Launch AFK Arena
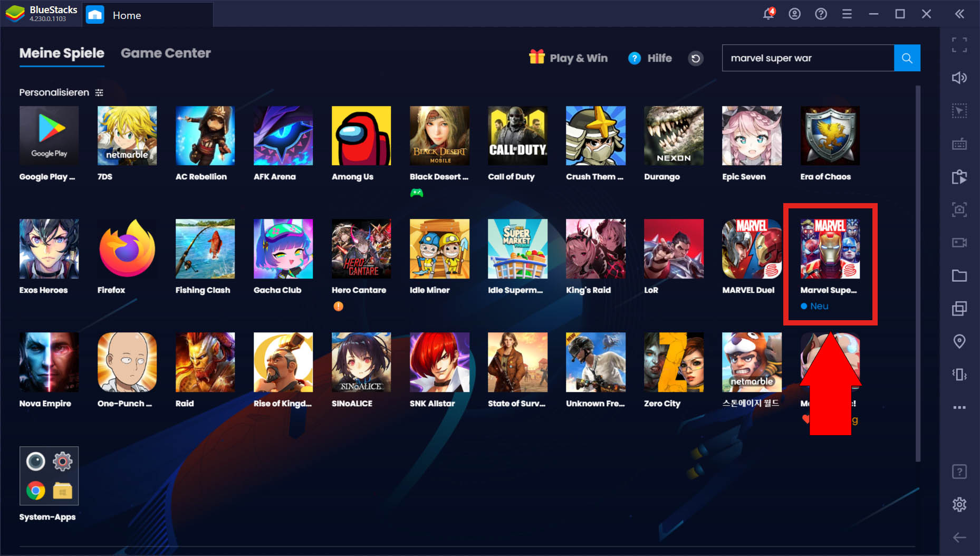Image resolution: width=980 pixels, height=556 pixels. tap(283, 136)
